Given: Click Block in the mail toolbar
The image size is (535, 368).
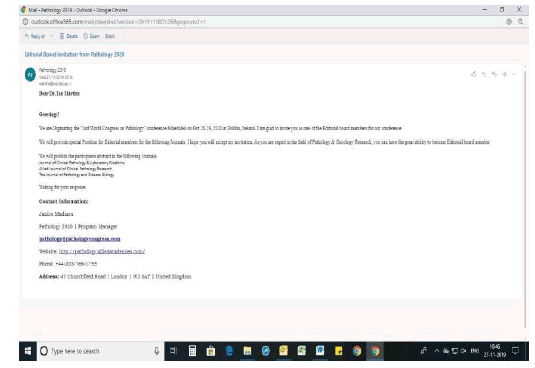Looking at the screenshot, I should click(x=110, y=36).
